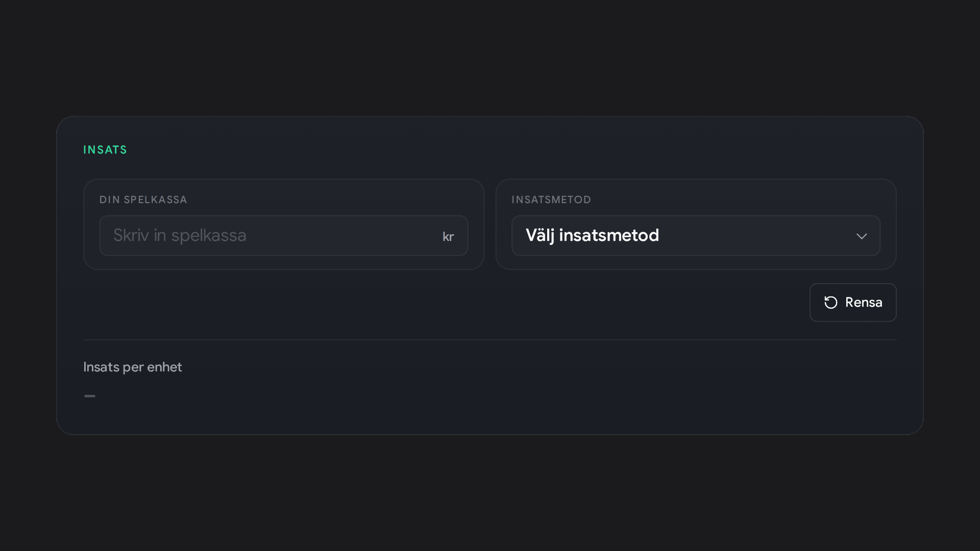Select the 'Välj insatsmetod' placeholder text
The width and height of the screenshot is (980, 551).
[592, 235]
